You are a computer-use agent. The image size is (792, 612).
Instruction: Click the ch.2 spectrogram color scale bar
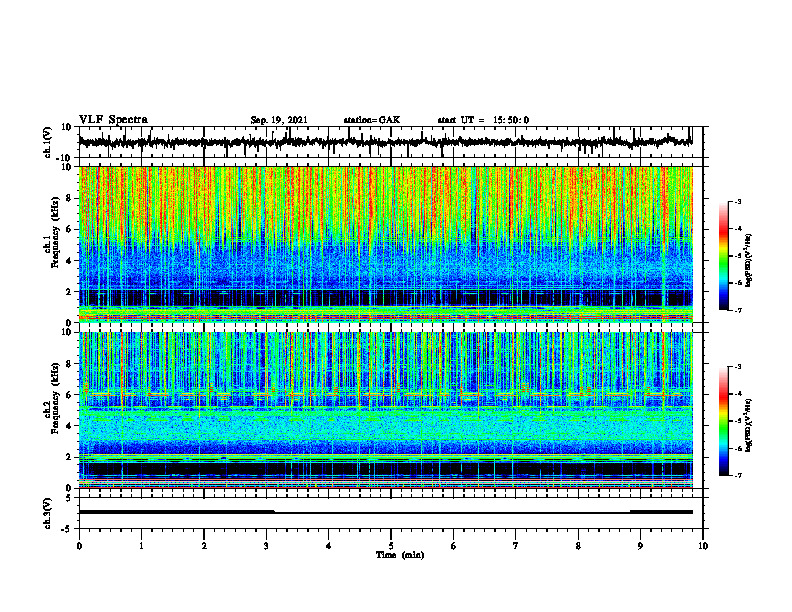pyautogui.click(x=723, y=421)
